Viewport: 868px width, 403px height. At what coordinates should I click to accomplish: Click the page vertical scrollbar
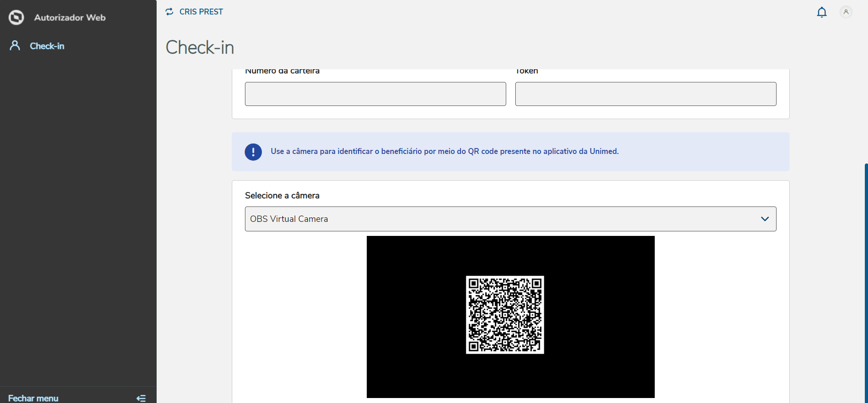(x=866, y=283)
